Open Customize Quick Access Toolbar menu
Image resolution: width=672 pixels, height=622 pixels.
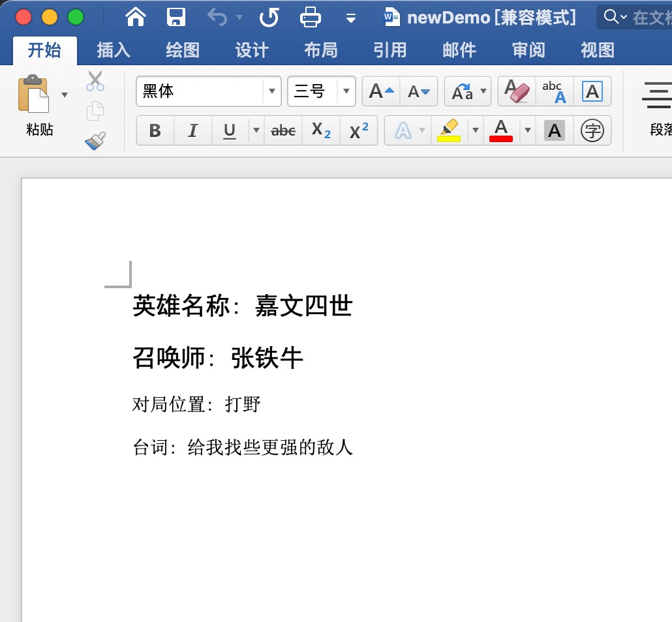351,18
